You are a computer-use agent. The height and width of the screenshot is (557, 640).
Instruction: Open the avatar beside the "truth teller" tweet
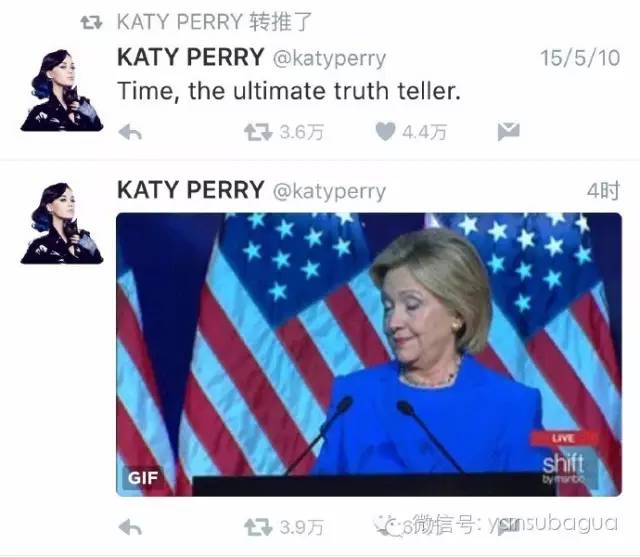pyautogui.click(x=62, y=90)
